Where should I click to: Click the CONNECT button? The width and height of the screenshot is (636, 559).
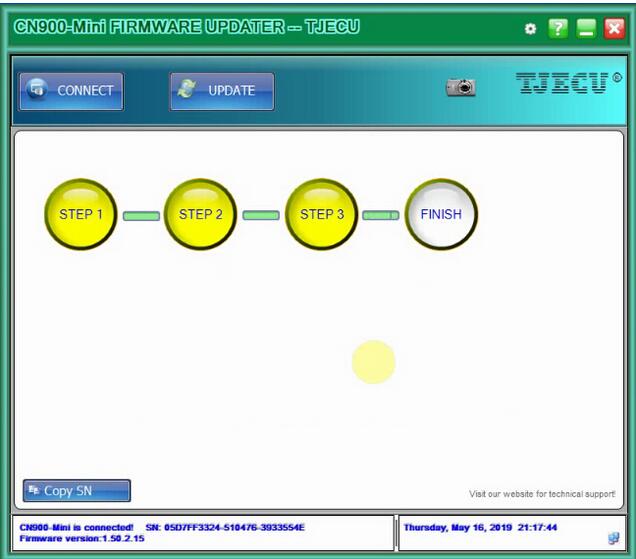coord(71,91)
